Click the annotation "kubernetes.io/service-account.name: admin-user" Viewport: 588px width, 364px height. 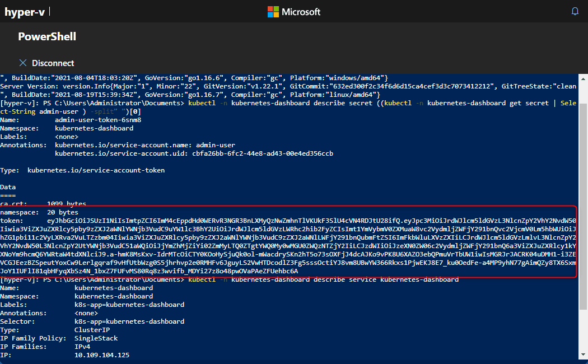coord(145,145)
